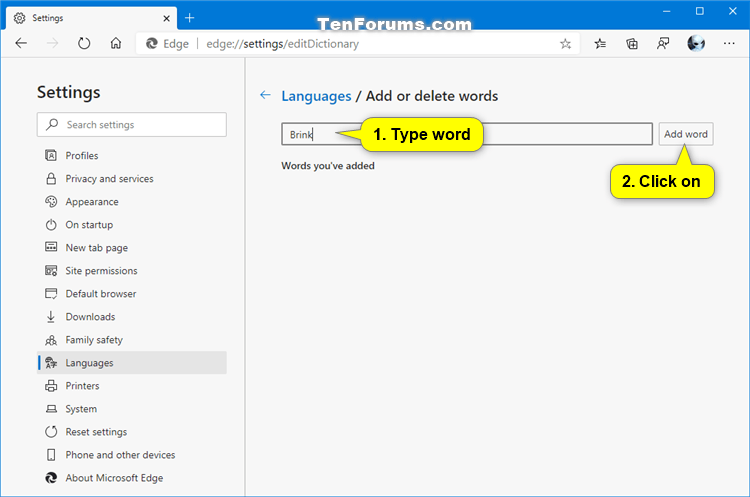Image resolution: width=750 pixels, height=497 pixels.
Task: Click the On startup power icon
Action: (x=51, y=224)
